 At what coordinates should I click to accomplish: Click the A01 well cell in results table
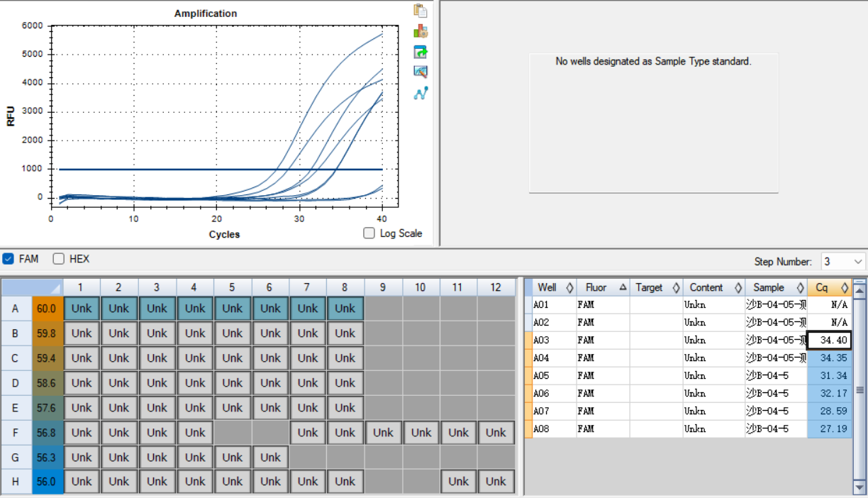[x=554, y=305]
